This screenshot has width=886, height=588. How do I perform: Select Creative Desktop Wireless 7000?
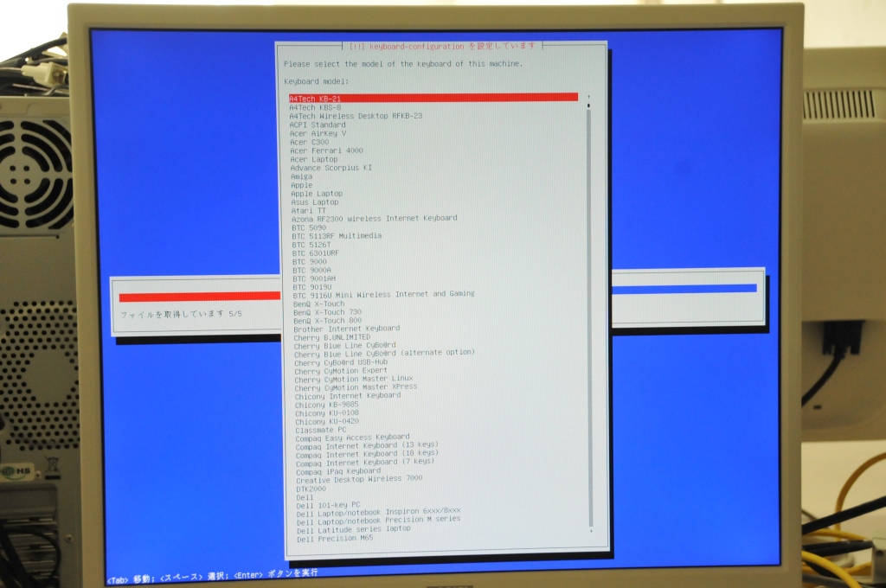(x=359, y=478)
